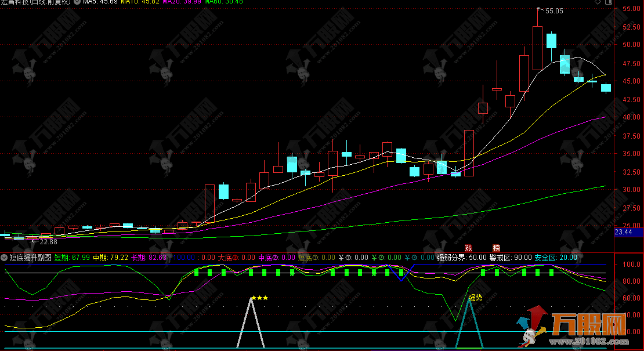
Task: Select the 中期 indicator value
Action: (111, 257)
